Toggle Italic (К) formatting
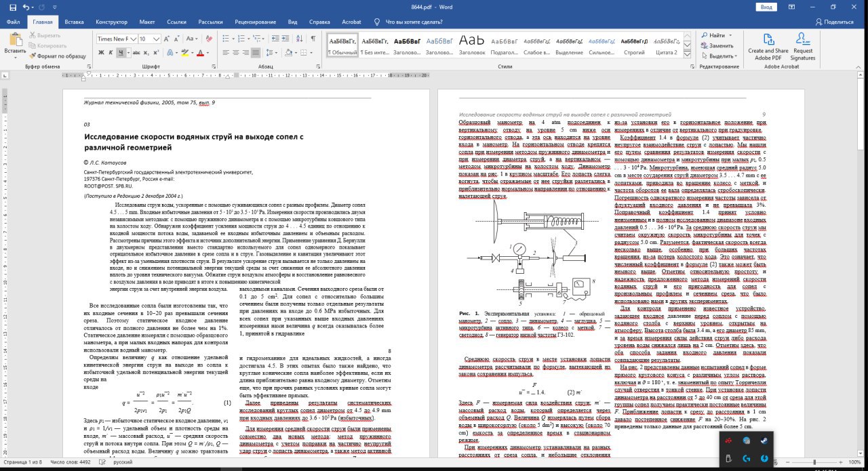Screen dimensions: 868x471 tap(111, 52)
